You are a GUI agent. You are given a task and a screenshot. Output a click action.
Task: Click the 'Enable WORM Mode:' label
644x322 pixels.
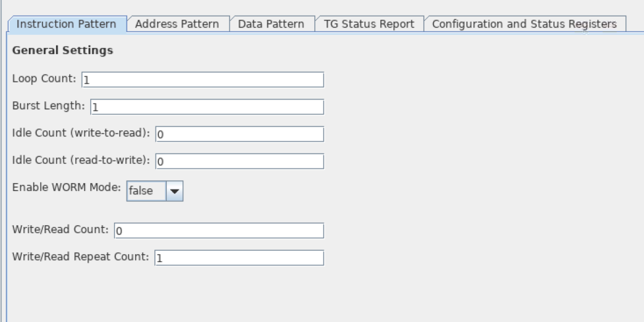pyautogui.click(x=67, y=187)
